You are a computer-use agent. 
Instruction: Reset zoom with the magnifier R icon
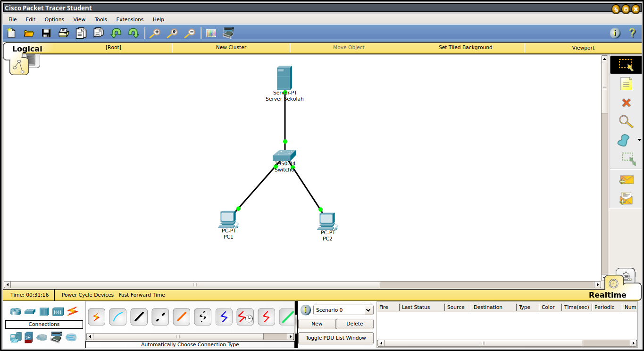coord(172,33)
